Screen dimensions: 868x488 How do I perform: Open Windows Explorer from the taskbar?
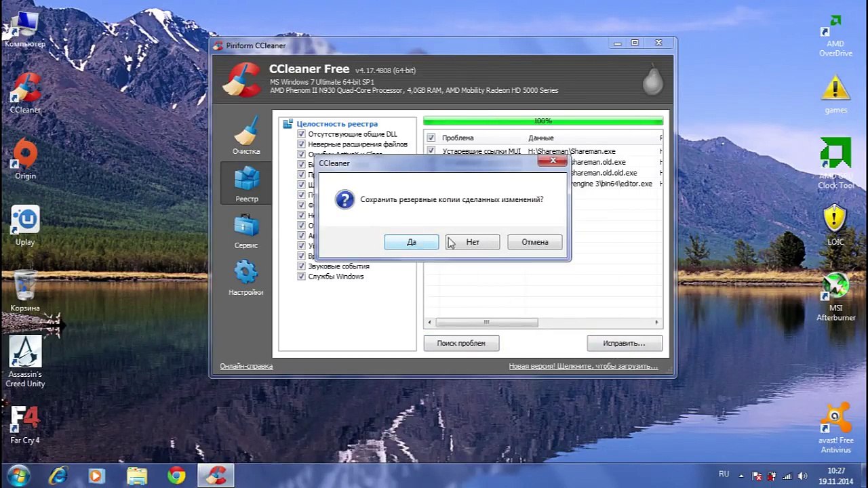(137, 476)
